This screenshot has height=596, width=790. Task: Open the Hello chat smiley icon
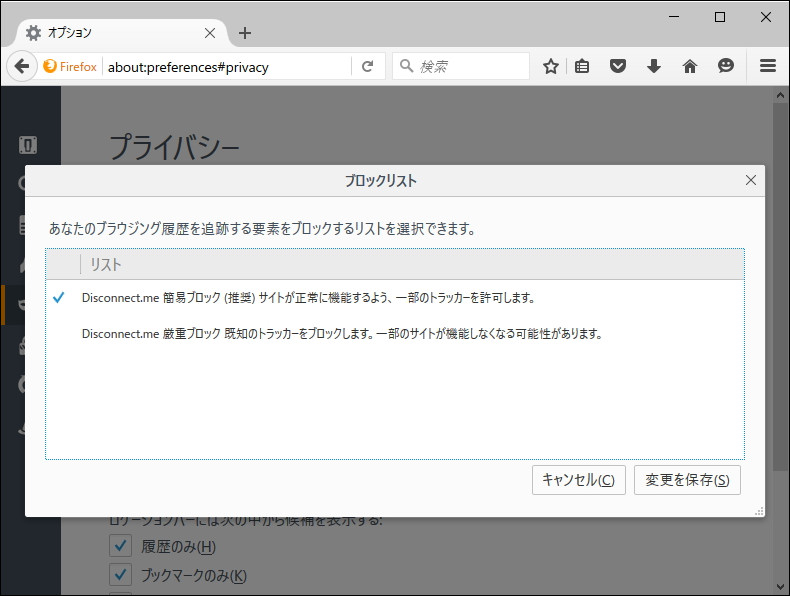[x=726, y=66]
